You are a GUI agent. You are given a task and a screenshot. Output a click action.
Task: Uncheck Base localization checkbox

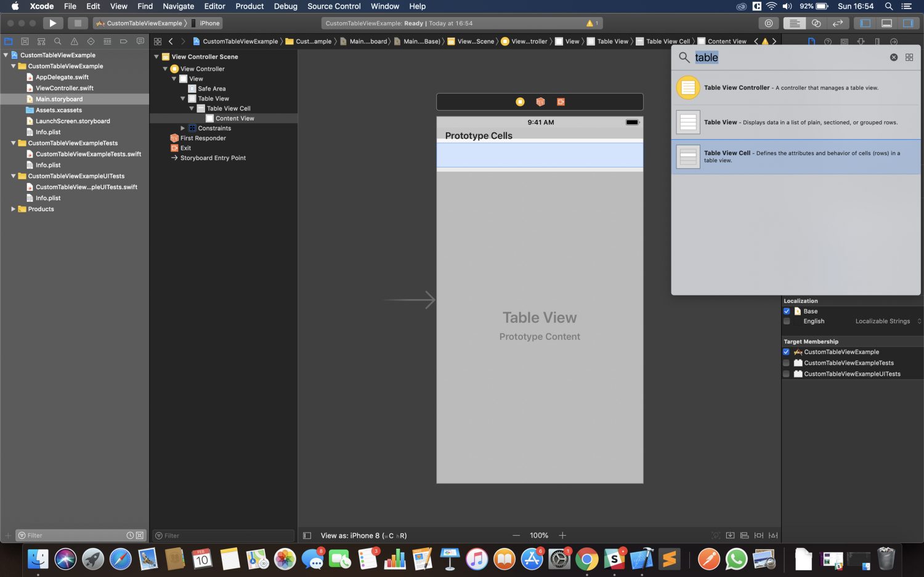point(787,312)
